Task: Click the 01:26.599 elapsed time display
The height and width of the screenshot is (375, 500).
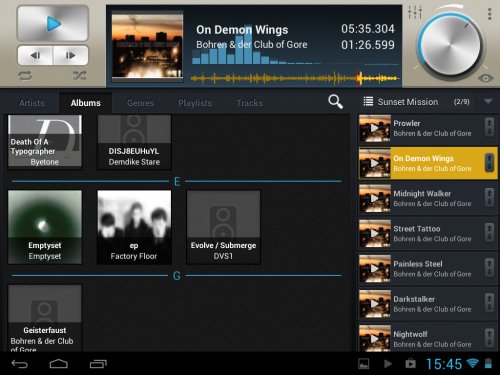Action: click(368, 45)
